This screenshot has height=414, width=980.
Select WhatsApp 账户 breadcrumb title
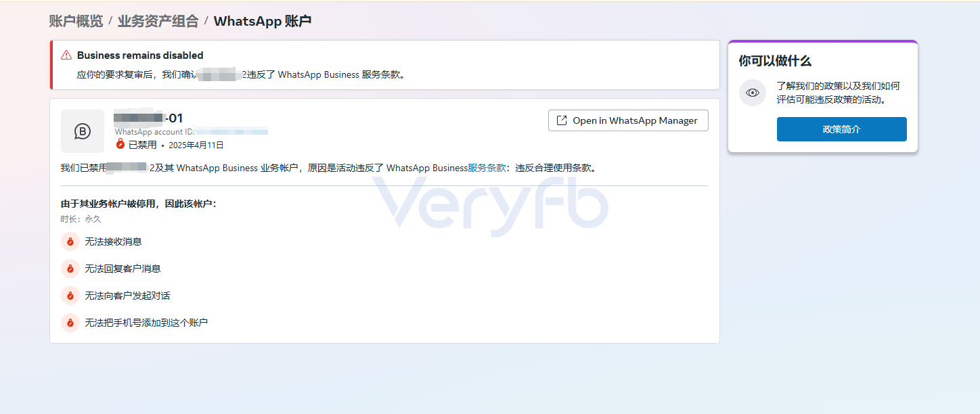[x=263, y=21]
